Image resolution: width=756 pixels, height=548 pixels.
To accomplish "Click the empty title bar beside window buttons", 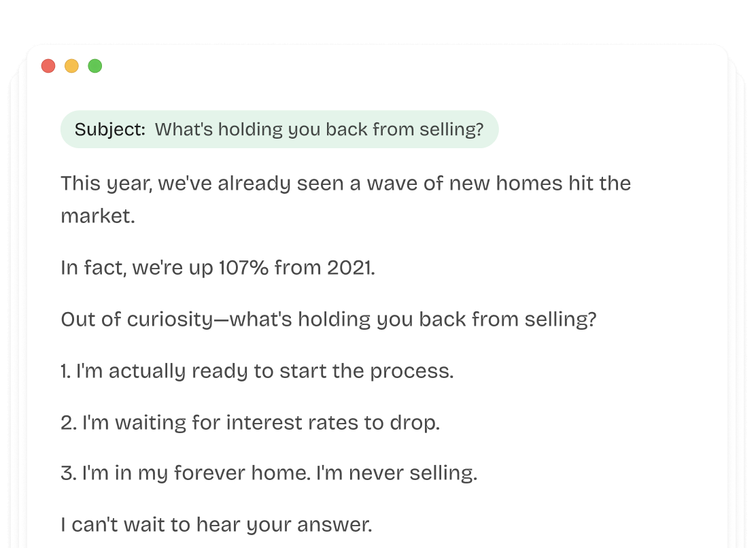I will point(408,66).
